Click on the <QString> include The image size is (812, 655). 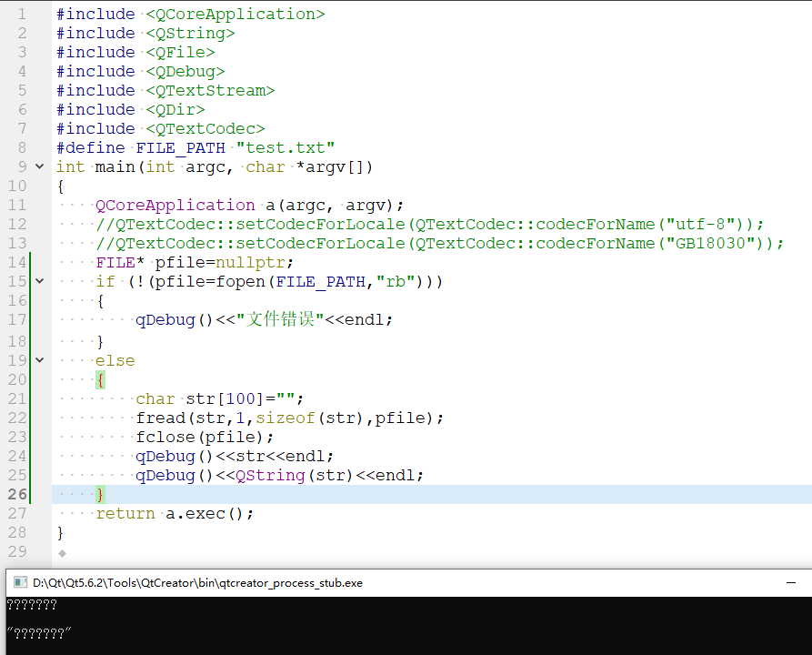(190, 33)
